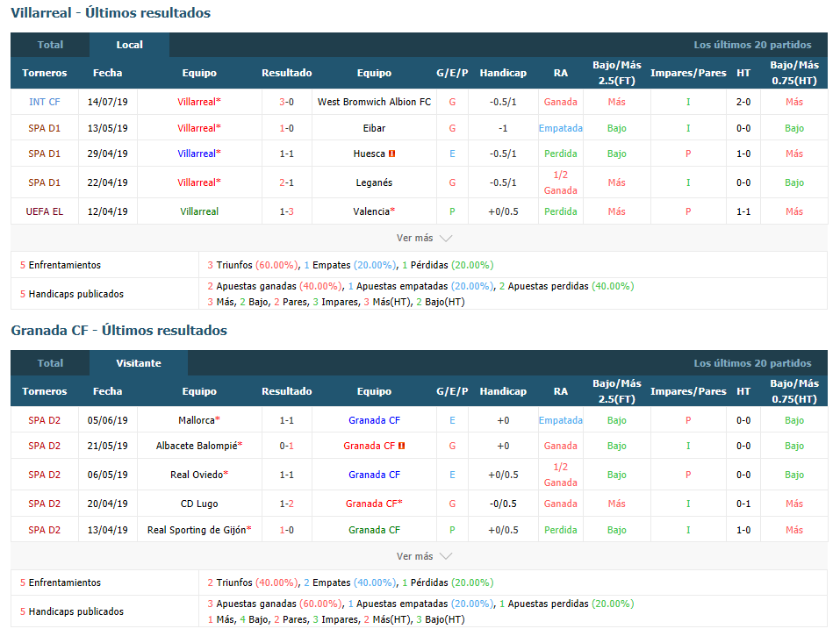Click 5 Handicaps publicados in Villarreal summary
Viewport: 840px width, 629px height.
(x=72, y=294)
